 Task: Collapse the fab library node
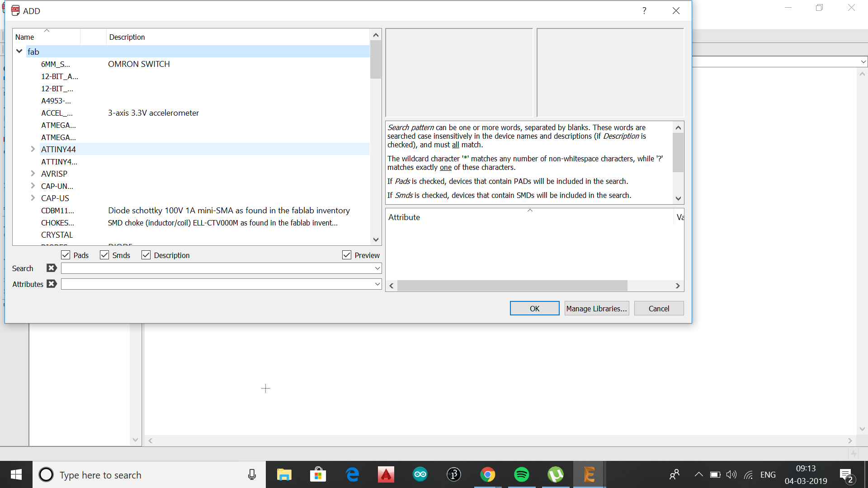tap(19, 52)
